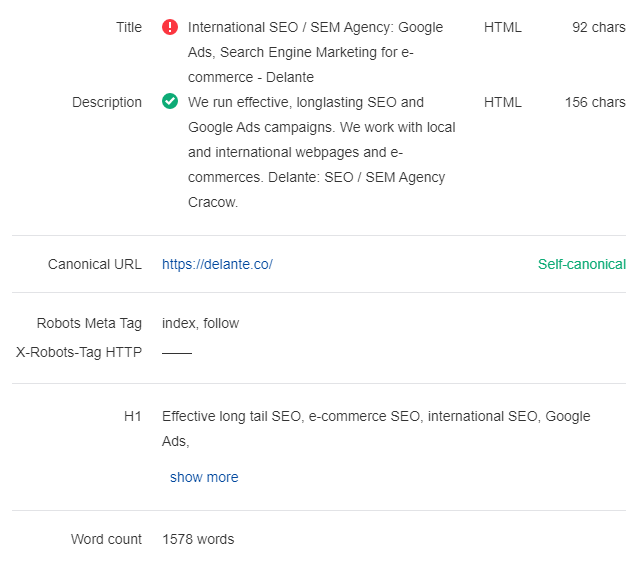
Task: Click the green checkmark icon next to Description
Action: (170, 101)
